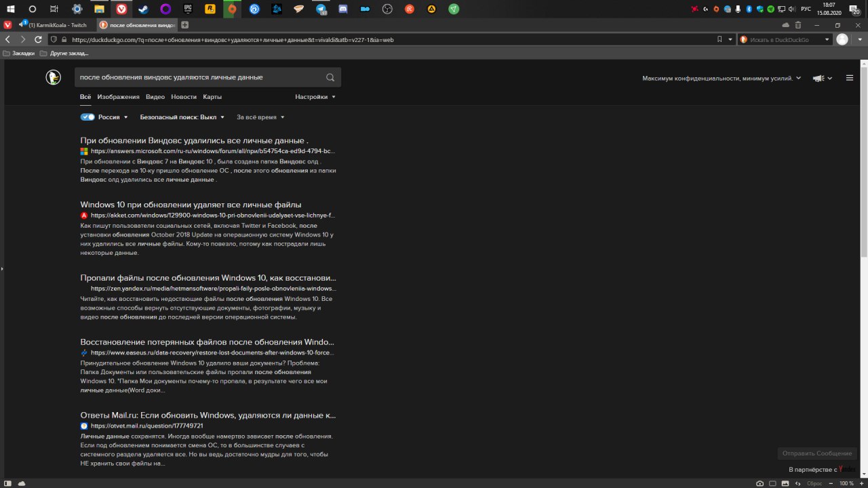Open Telegram from the taskbar
The width and height of the screenshot is (868, 488).
tap(321, 9)
